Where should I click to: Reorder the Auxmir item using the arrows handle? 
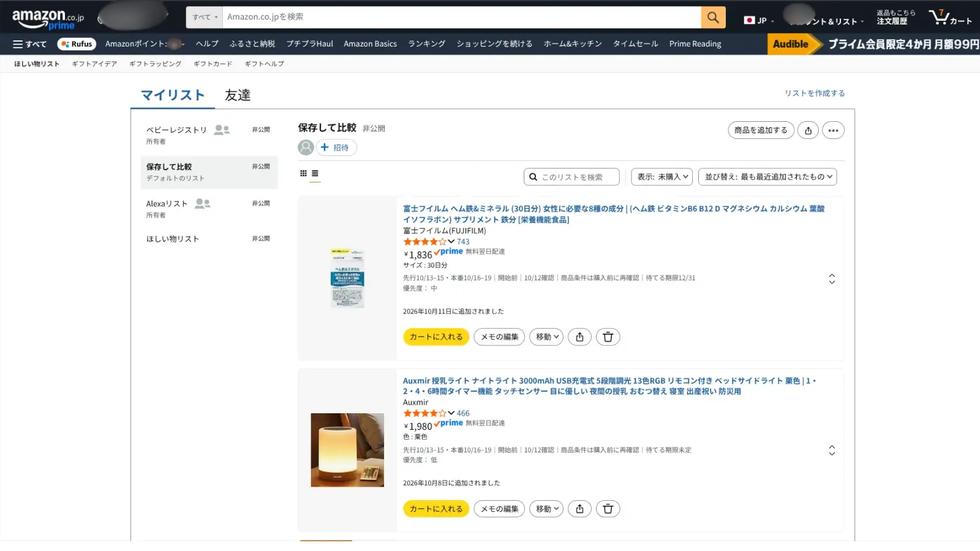click(832, 451)
